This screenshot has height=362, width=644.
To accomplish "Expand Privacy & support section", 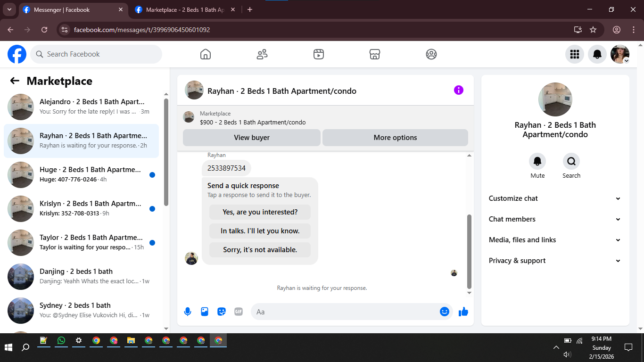I will [555, 261].
